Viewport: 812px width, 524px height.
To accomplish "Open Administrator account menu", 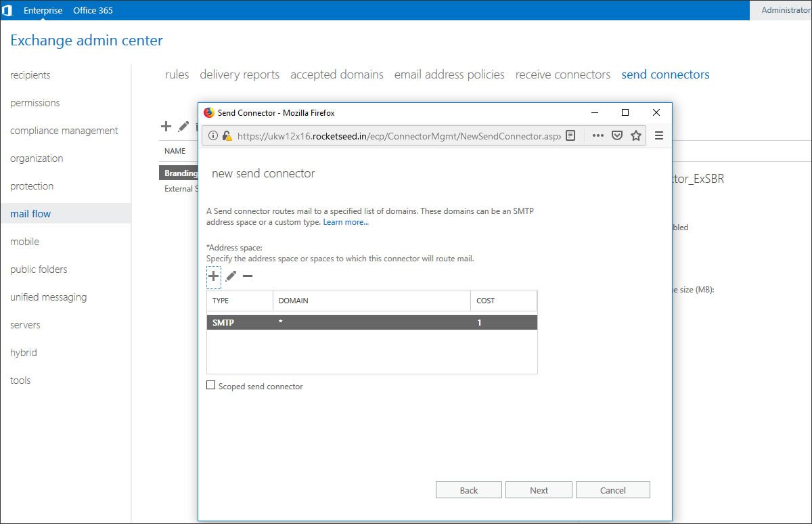I will click(x=784, y=10).
